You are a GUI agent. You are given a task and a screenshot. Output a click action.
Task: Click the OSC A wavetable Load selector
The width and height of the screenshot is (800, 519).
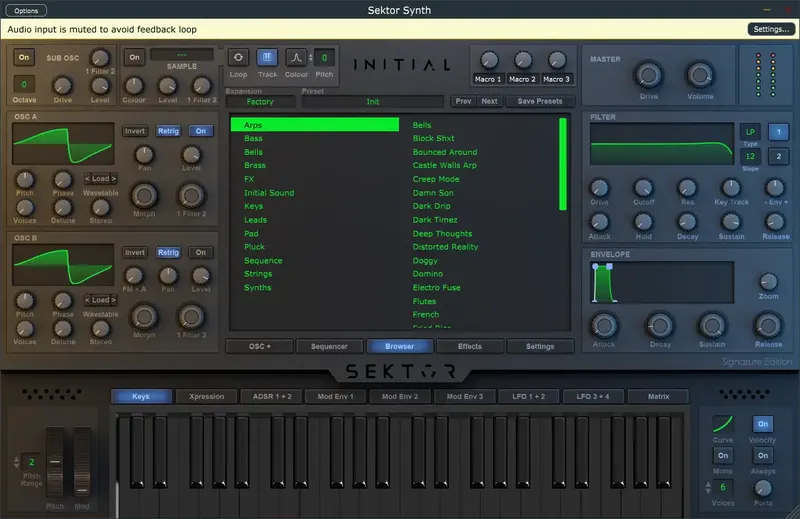point(101,179)
